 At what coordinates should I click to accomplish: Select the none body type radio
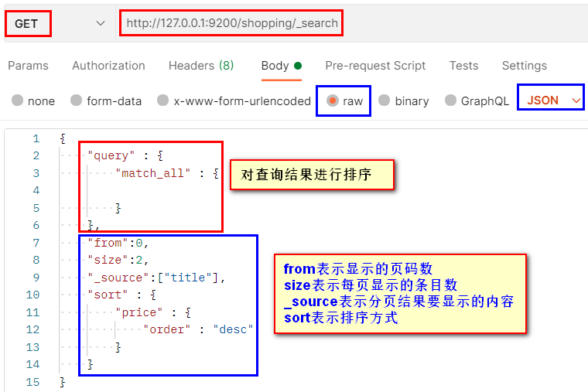(17, 101)
